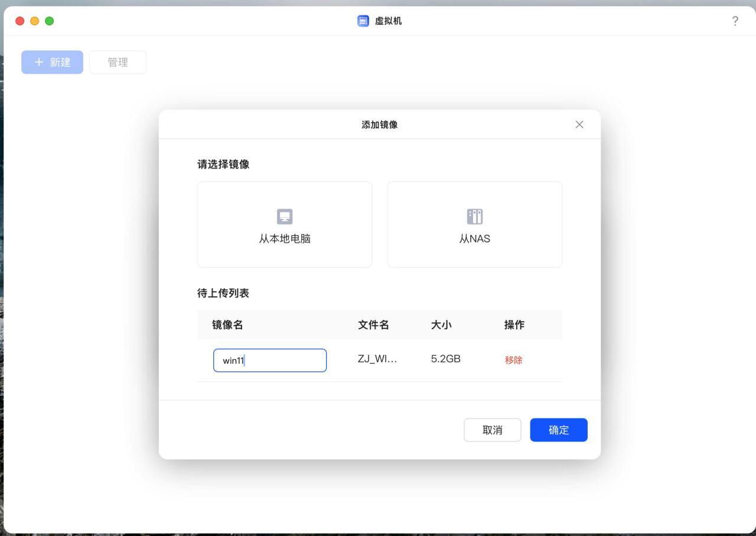
Task: Close the 添加镜像 dialog with the X
Action: pyautogui.click(x=579, y=125)
